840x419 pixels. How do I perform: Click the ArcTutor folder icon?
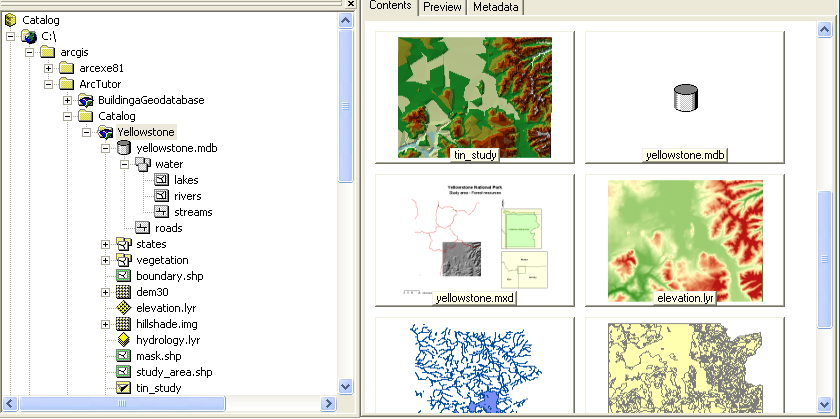tap(66, 84)
